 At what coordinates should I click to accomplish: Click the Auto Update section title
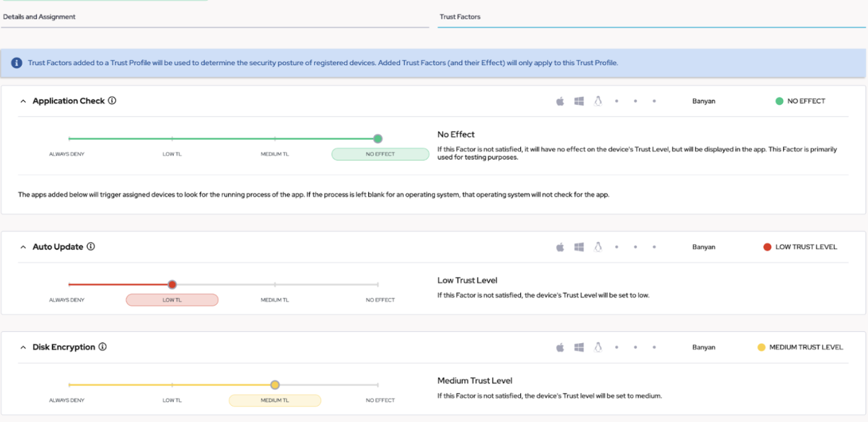(x=58, y=247)
